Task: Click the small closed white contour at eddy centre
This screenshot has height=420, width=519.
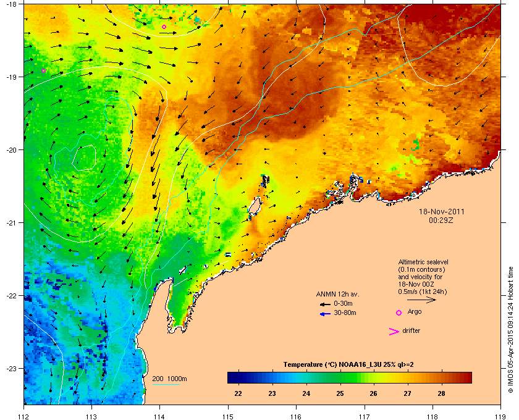Action: point(84,158)
